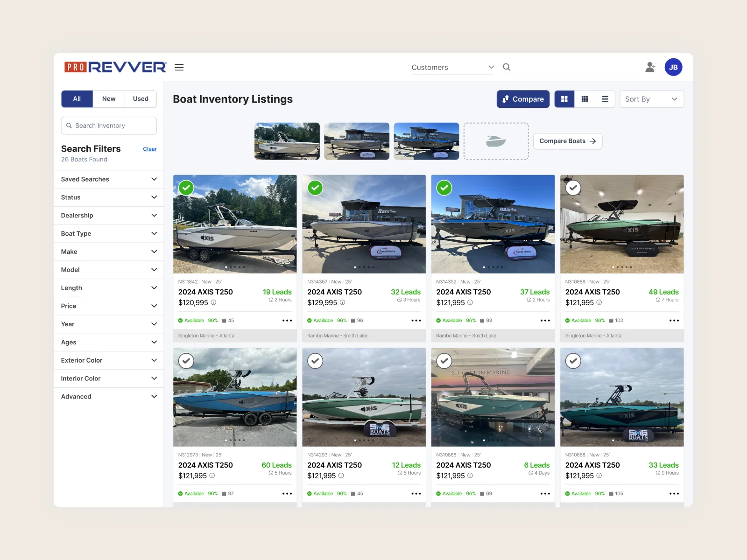Click the Search Inventory field
This screenshot has width=747, height=560.
(109, 126)
